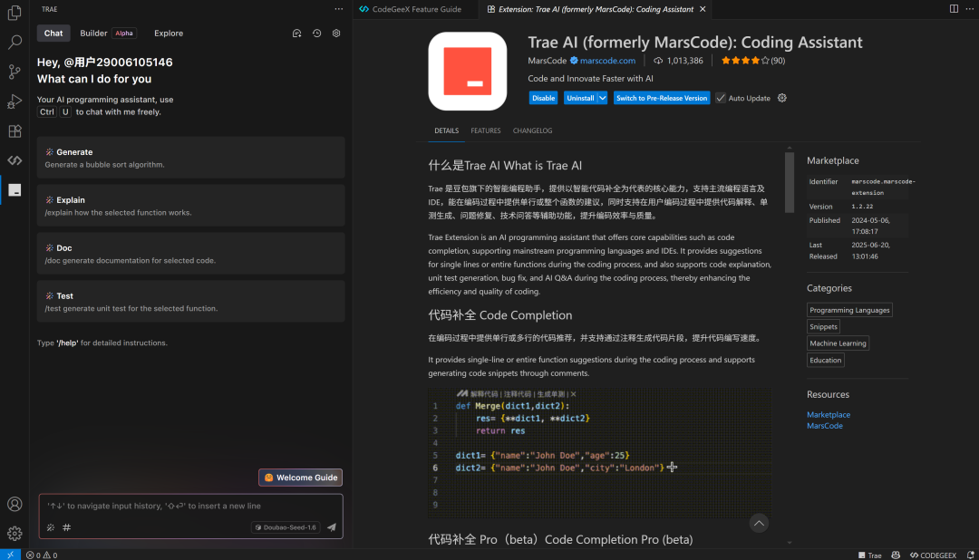This screenshot has height=560, width=979.
Task: Switch to the Builder tab
Action: 107,34
